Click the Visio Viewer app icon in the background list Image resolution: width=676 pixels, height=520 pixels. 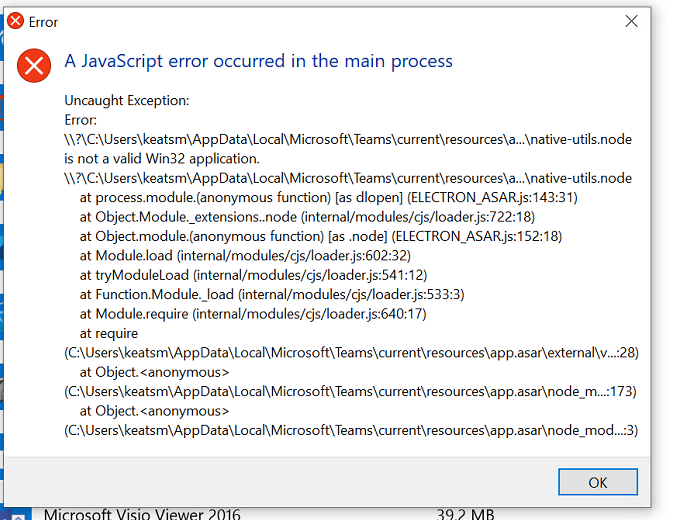coord(18,515)
